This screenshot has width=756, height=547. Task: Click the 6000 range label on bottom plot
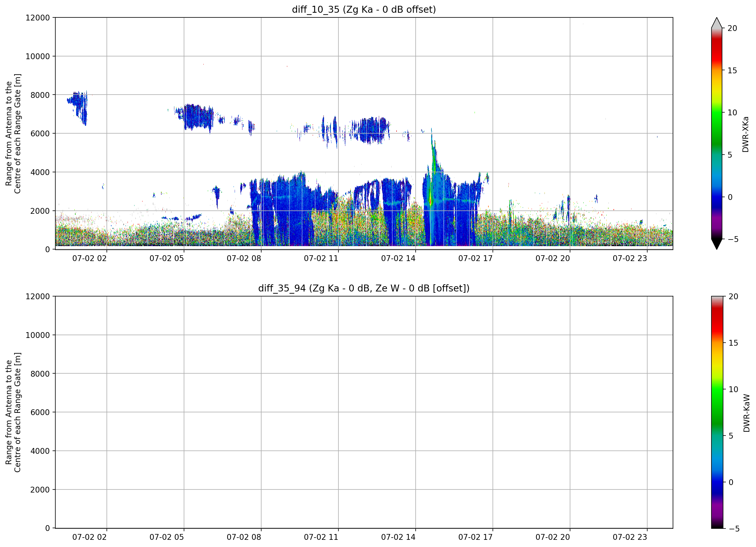click(40, 412)
